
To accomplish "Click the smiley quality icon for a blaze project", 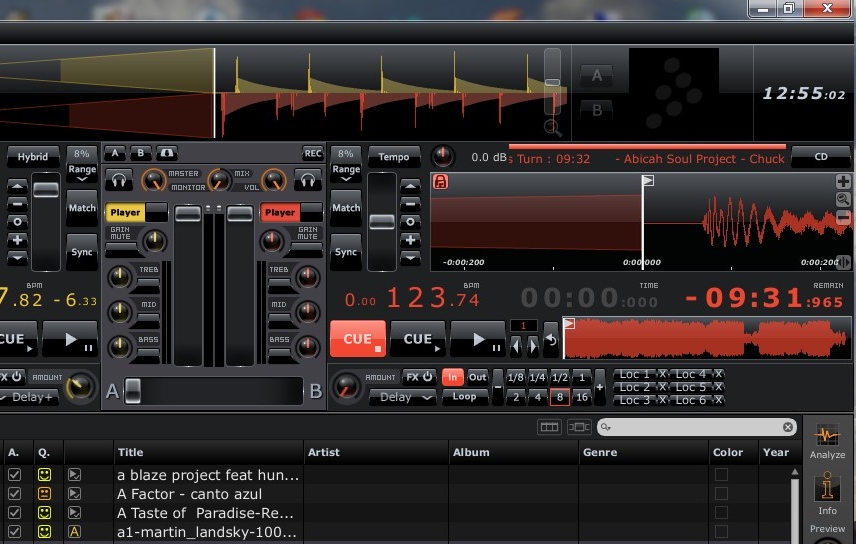I will (44, 475).
